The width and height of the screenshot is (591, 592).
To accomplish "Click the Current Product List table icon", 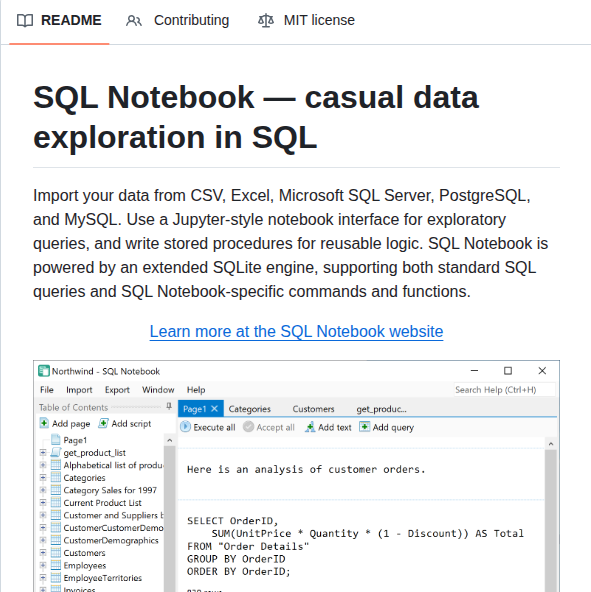I will (56, 502).
